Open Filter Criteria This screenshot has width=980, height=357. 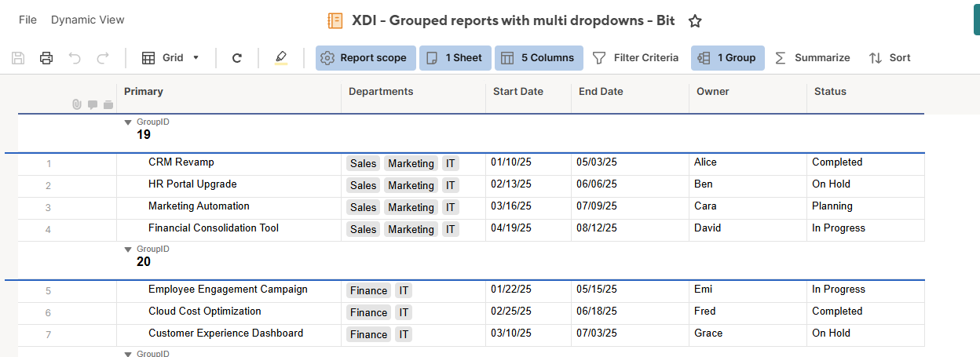635,58
